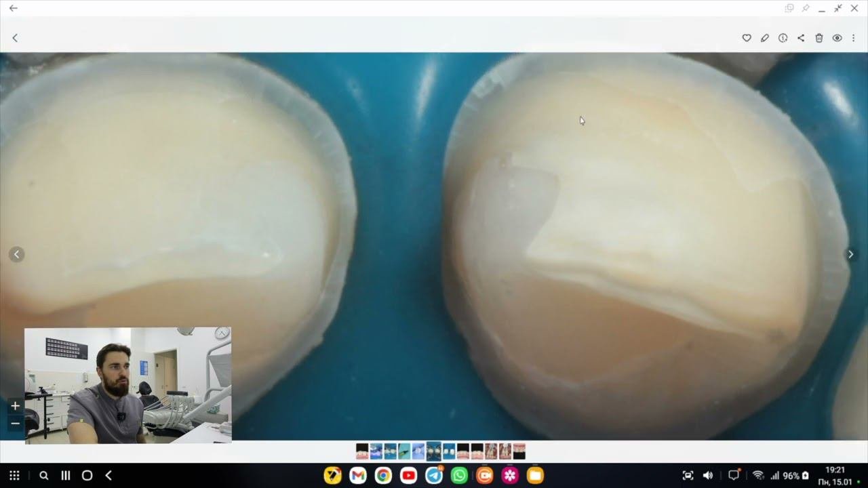Open WhatsApp from the taskbar
Viewport: 868px width, 488px height.
pos(459,476)
